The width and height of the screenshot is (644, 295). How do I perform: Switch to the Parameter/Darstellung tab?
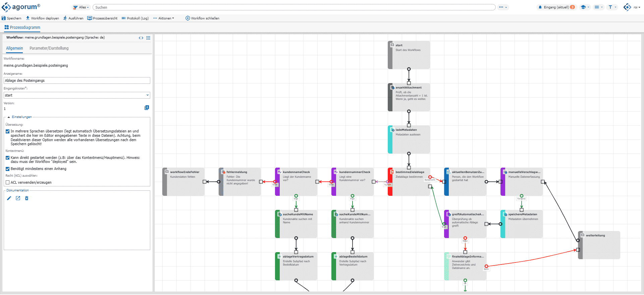point(49,48)
